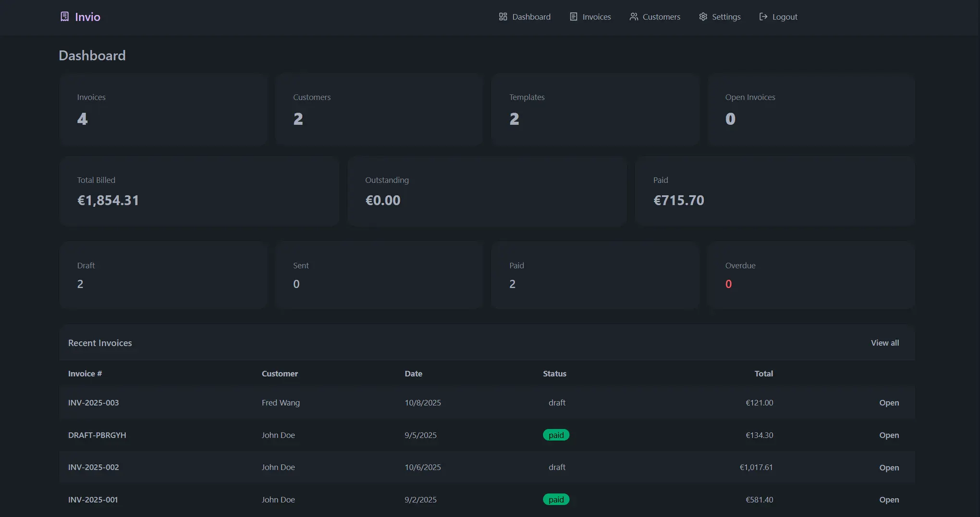980x517 pixels.
Task: Select the Logout nav item
Action: coord(778,17)
